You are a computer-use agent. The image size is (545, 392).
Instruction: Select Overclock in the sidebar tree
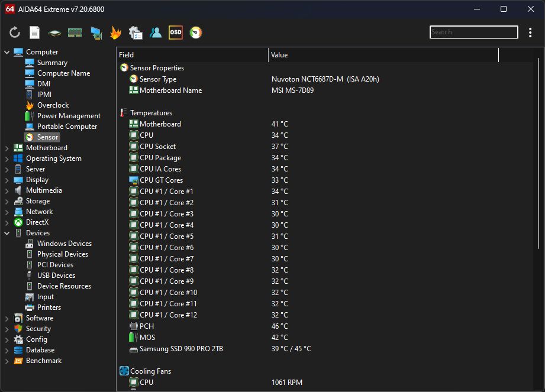(x=53, y=105)
